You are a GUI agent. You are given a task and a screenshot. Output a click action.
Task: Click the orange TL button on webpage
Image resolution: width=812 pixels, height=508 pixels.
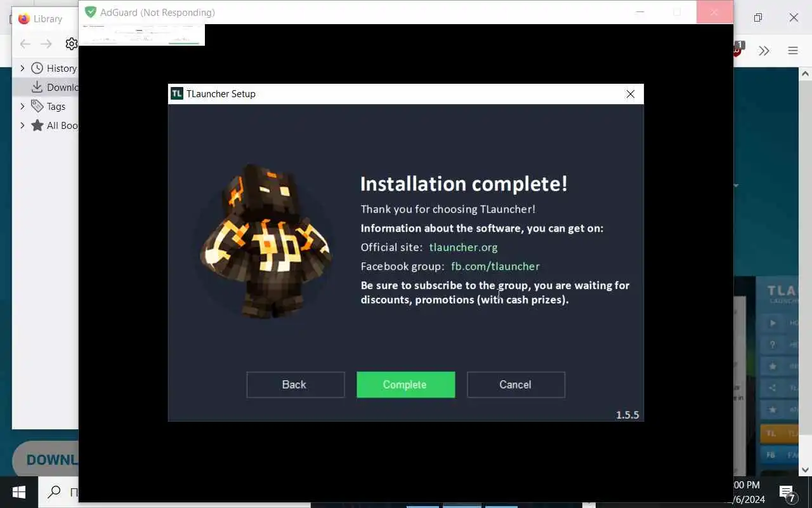pos(779,434)
